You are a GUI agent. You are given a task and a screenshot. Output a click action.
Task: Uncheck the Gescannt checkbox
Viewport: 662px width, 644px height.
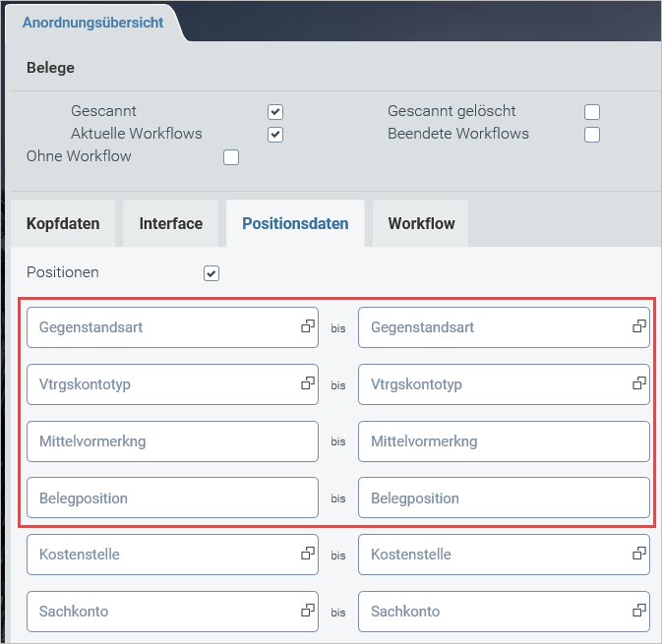pyautogui.click(x=275, y=112)
